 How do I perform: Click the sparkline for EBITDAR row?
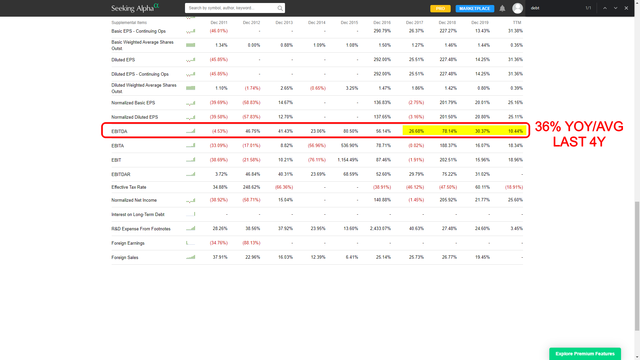pyautogui.click(x=191, y=174)
